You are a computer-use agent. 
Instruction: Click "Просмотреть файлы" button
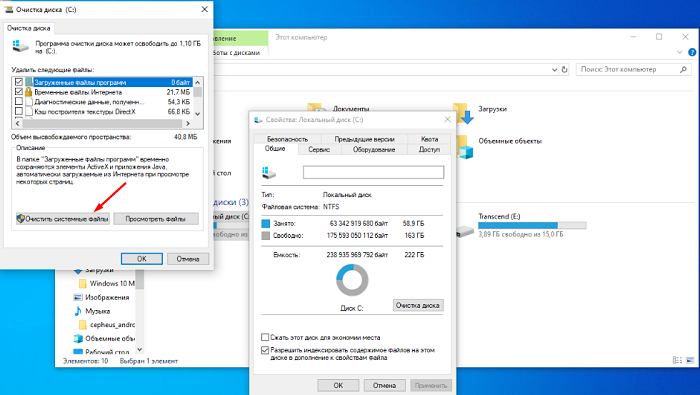155,219
